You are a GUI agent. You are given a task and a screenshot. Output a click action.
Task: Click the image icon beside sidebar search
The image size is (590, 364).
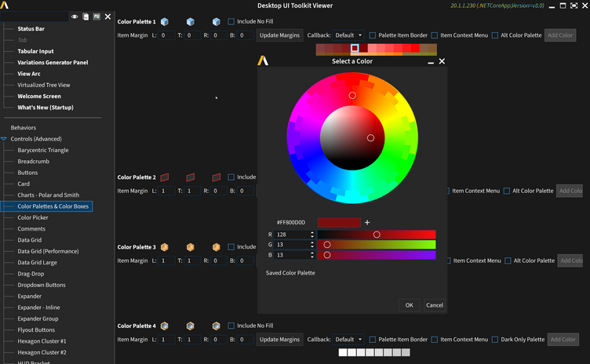click(97, 16)
